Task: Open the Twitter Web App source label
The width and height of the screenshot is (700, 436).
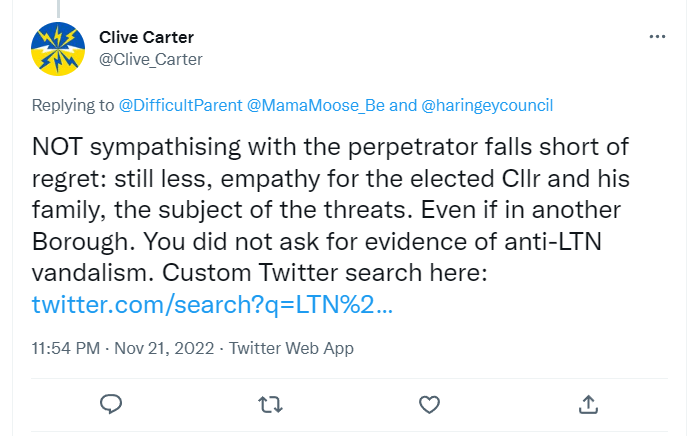Action: 291,348
